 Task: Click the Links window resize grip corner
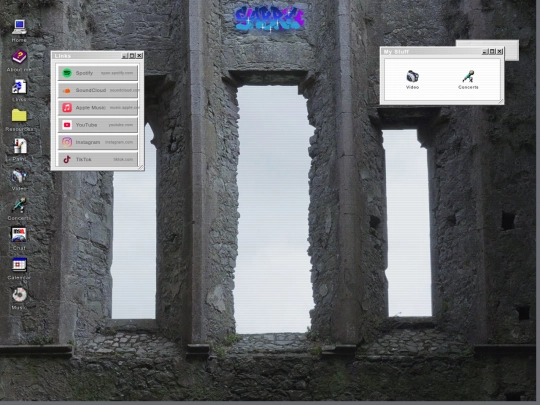(141, 167)
